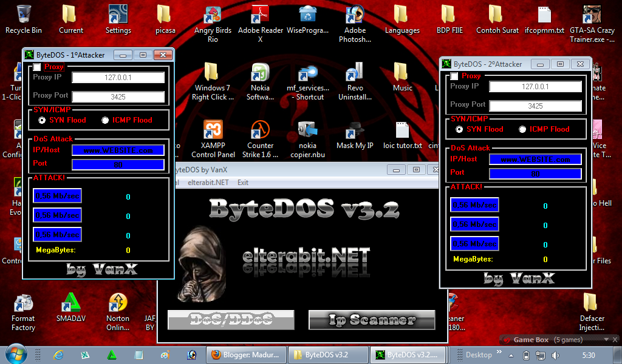Close the Game Box gadget
The width and height of the screenshot is (622, 364).
pyautogui.click(x=615, y=340)
